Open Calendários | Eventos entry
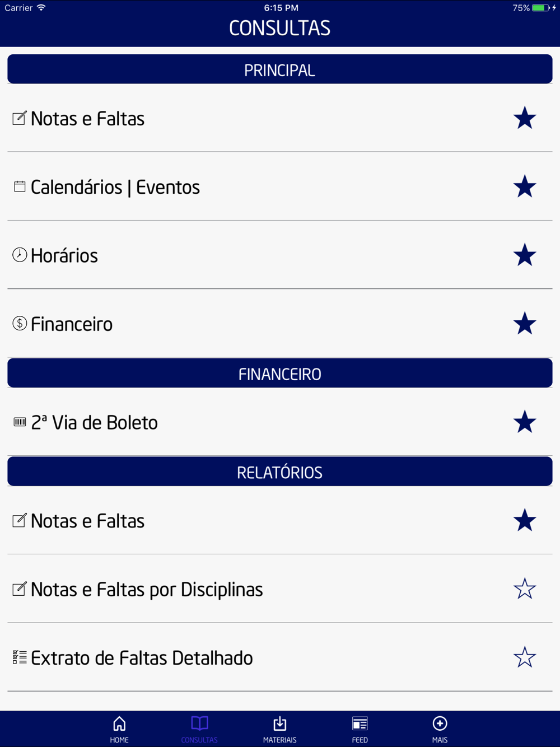 pyautogui.click(x=280, y=186)
